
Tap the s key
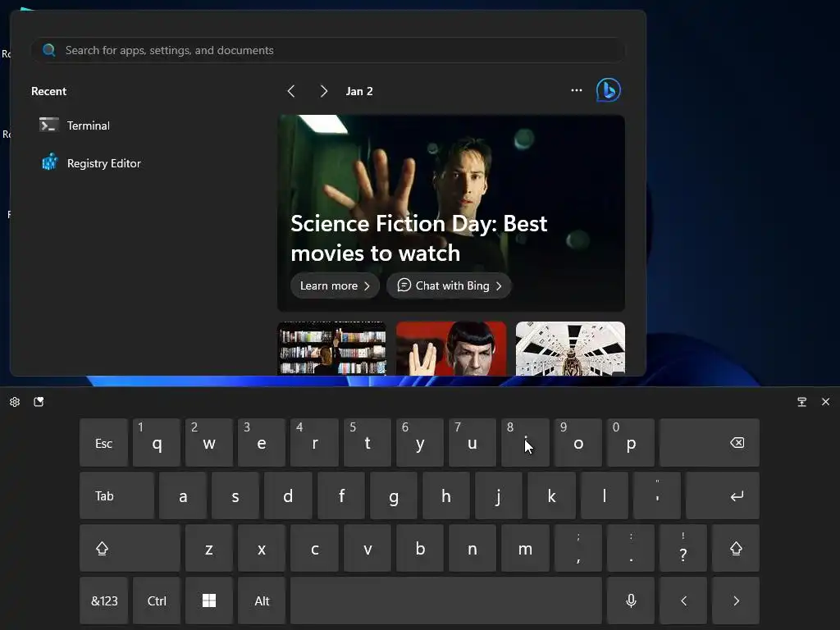(x=235, y=495)
